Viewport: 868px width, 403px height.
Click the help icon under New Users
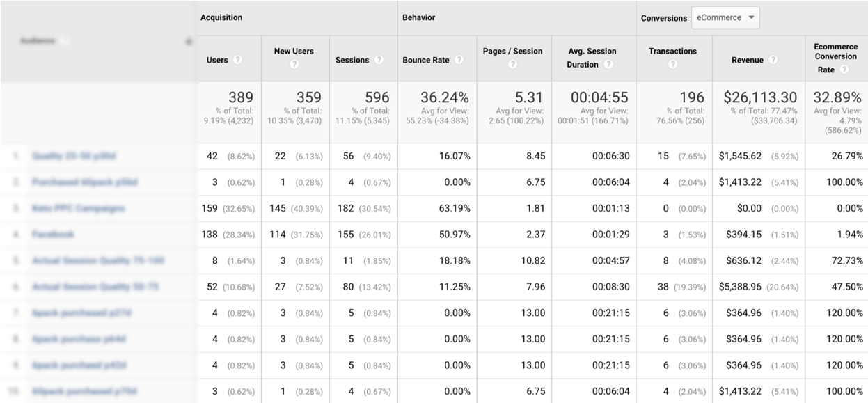[294, 65]
